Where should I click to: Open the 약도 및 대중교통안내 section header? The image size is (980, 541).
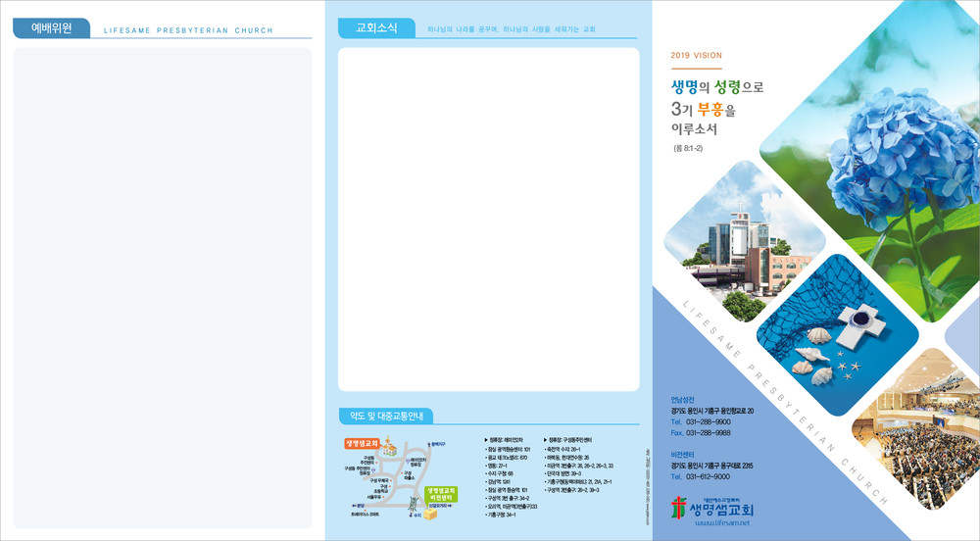pyautogui.click(x=385, y=416)
